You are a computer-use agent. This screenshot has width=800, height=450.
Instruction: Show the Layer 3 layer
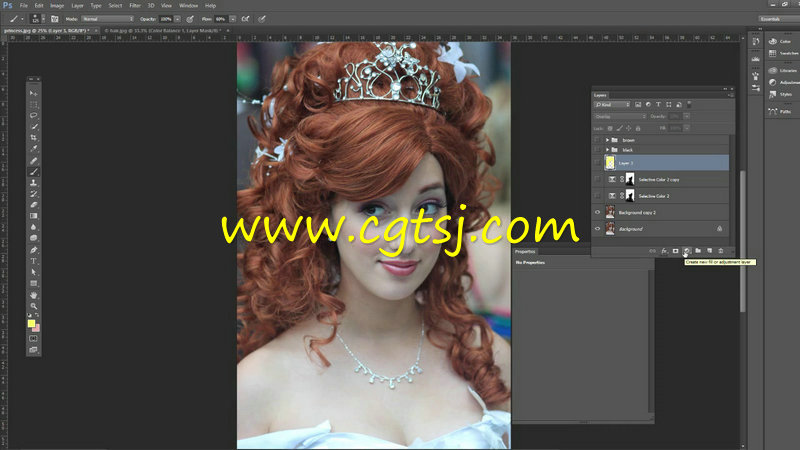coord(597,163)
